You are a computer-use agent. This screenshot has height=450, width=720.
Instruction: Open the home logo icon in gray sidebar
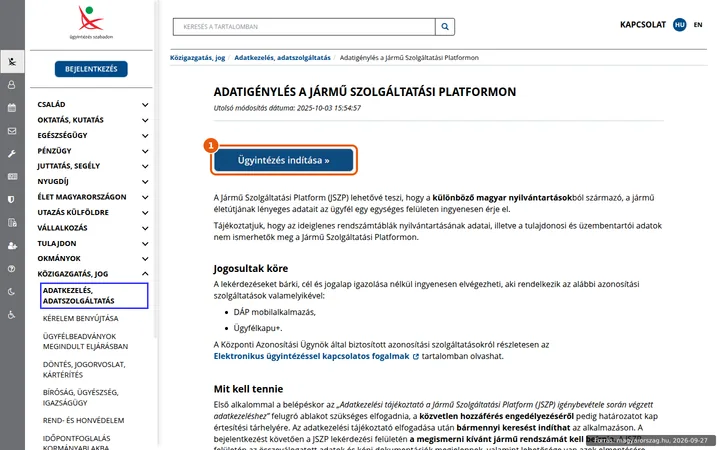click(12, 62)
